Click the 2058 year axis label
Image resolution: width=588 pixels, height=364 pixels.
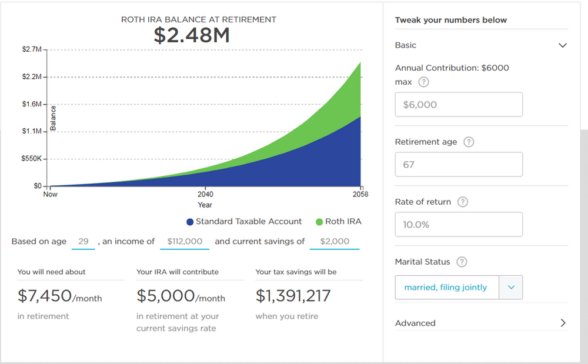click(x=360, y=194)
